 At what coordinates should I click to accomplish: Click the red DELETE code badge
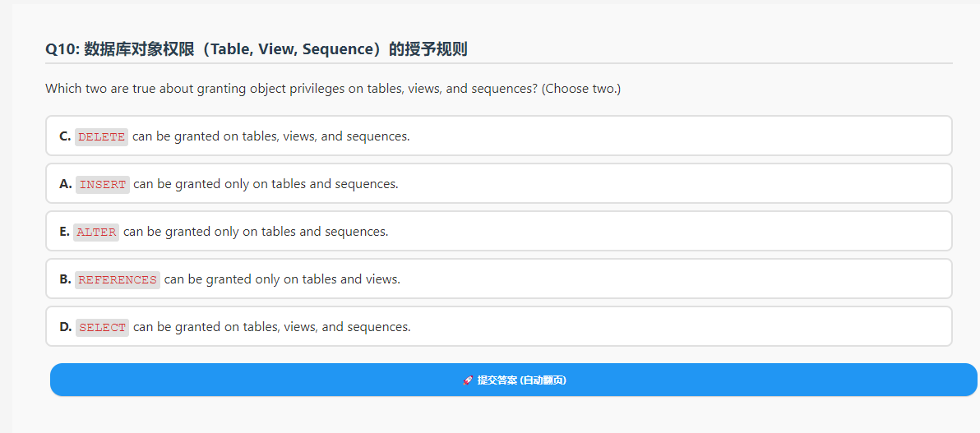pyautogui.click(x=101, y=137)
